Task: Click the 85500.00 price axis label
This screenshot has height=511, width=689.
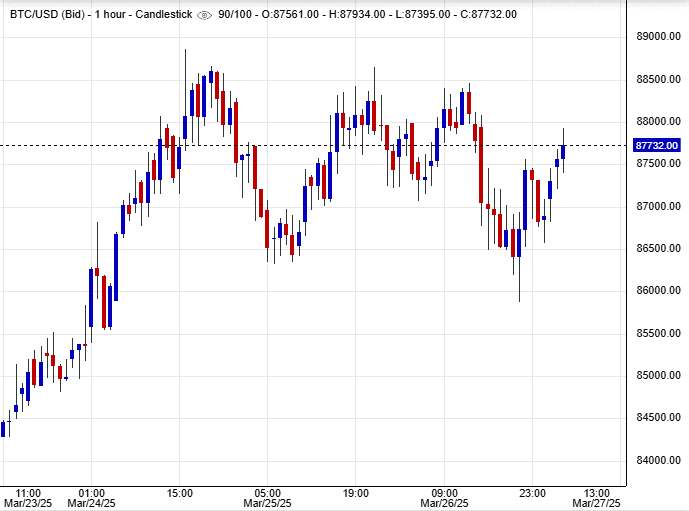Action: pos(658,333)
